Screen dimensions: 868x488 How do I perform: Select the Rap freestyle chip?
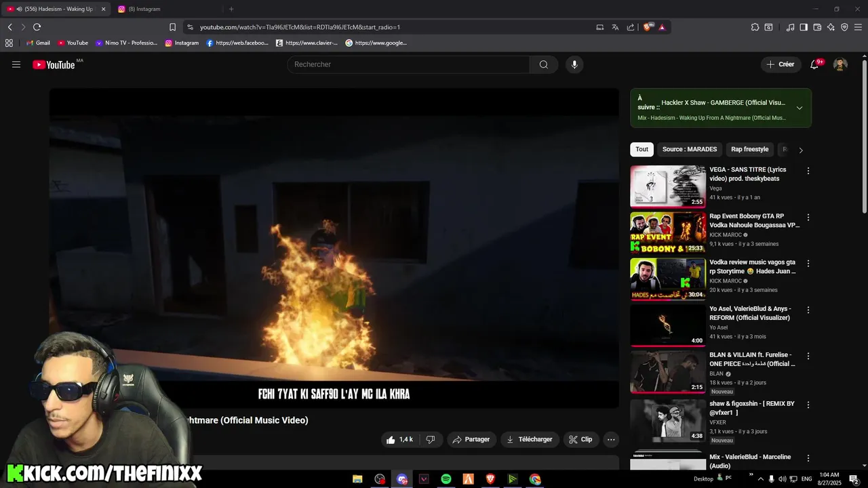pos(750,149)
